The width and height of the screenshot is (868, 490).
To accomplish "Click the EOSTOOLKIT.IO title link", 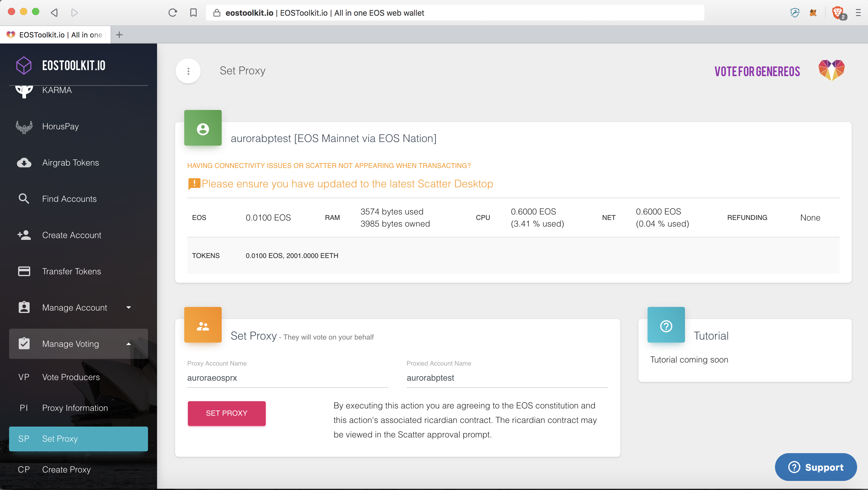I will pyautogui.click(x=74, y=65).
